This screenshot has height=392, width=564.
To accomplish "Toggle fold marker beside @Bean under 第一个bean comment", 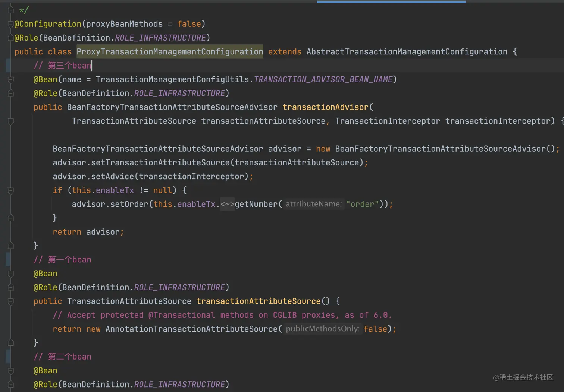I will point(10,274).
